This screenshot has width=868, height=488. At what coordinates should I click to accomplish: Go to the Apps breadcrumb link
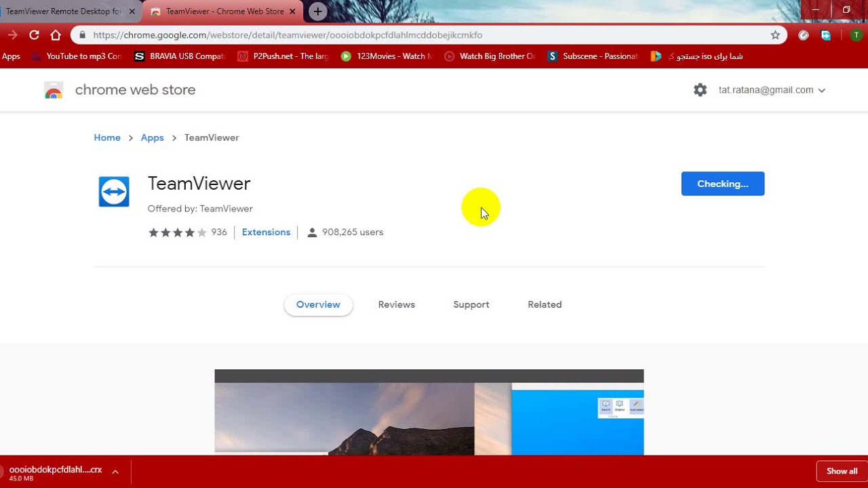coord(153,138)
